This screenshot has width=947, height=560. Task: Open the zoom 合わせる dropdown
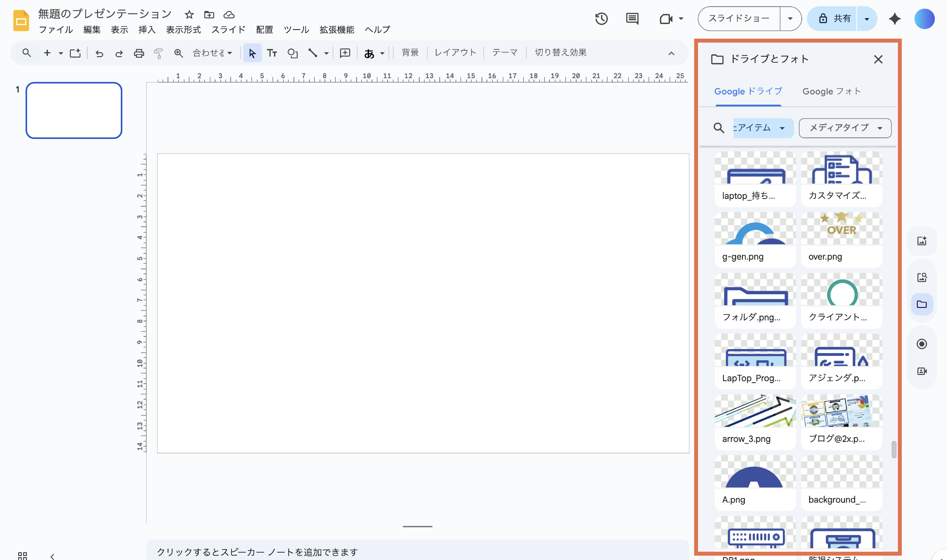pos(213,53)
